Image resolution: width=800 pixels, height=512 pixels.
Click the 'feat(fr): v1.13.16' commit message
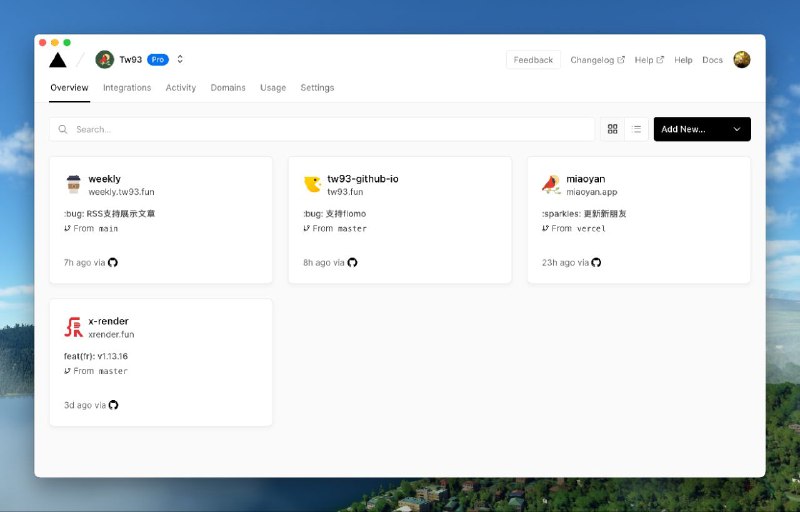[96, 356]
